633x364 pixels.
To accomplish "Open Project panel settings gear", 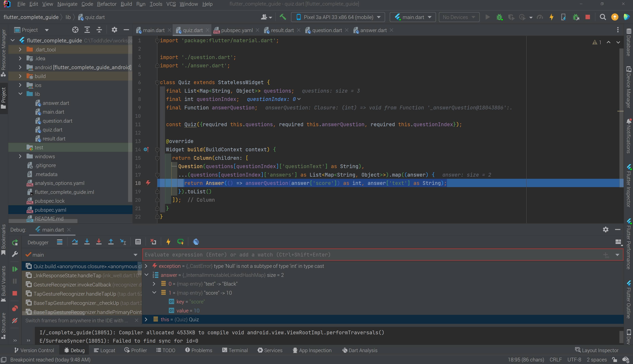I will (114, 30).
